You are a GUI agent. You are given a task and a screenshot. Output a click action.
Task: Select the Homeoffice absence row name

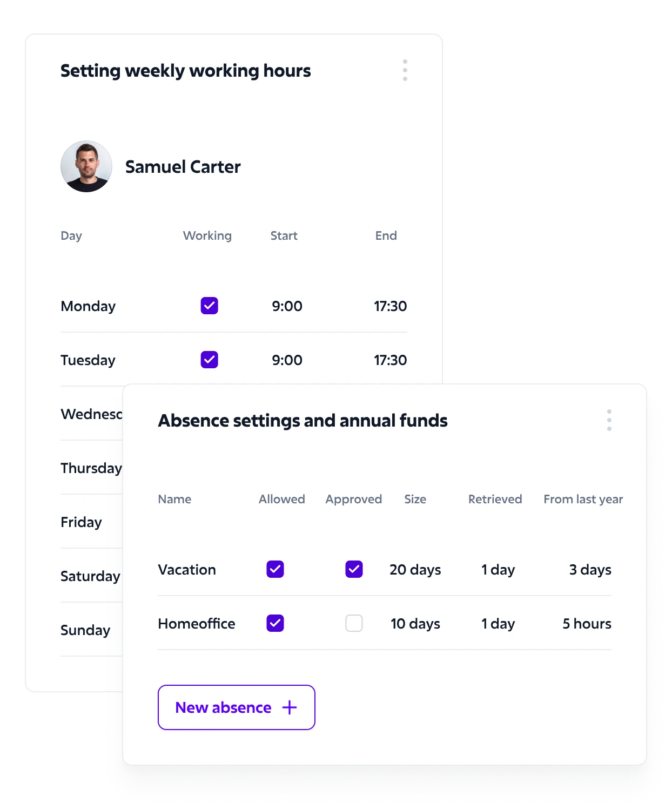tap(197, 624)
